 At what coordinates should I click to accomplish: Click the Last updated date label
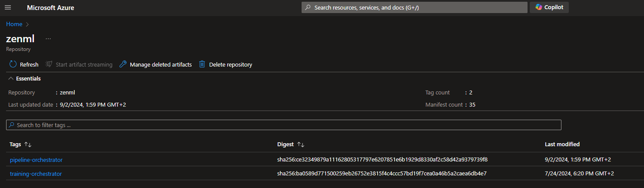[30, 105]
